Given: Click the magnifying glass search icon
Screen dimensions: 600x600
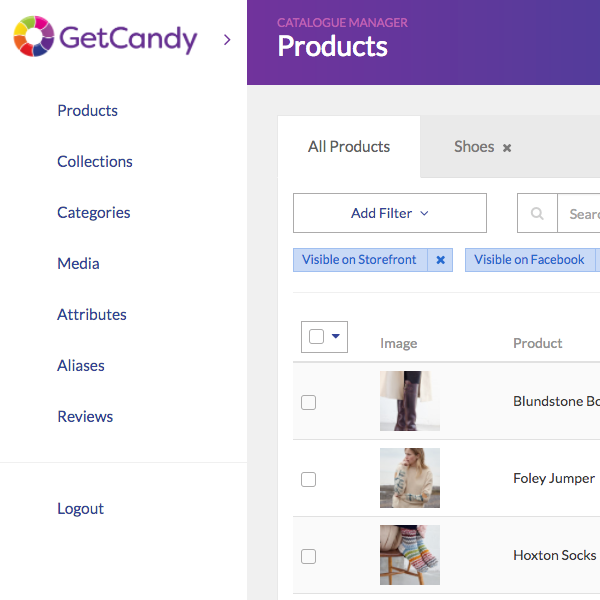Looking at the screenshot, I should tap(537, 213).
